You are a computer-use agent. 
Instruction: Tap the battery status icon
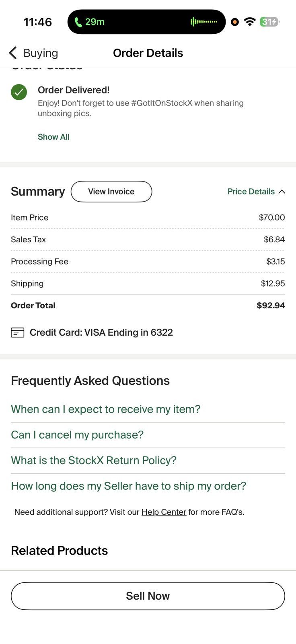(269, 22)
